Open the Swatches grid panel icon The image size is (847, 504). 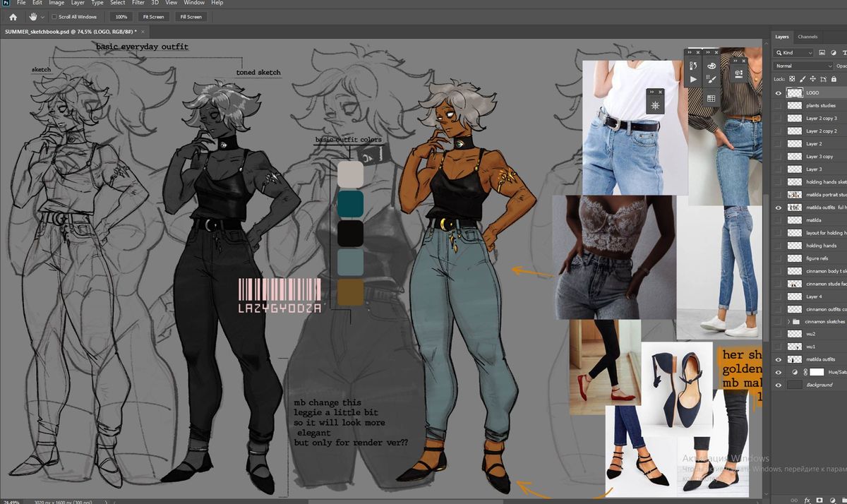711,97
